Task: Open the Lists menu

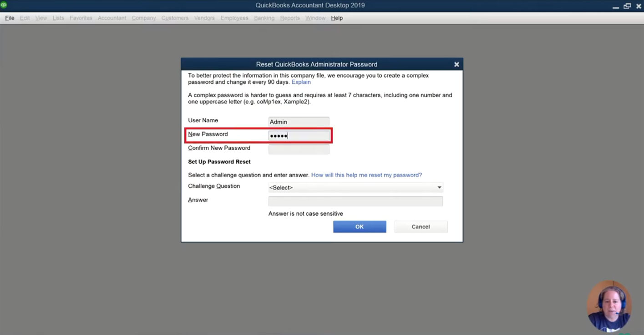Action: tap(58, 18)
